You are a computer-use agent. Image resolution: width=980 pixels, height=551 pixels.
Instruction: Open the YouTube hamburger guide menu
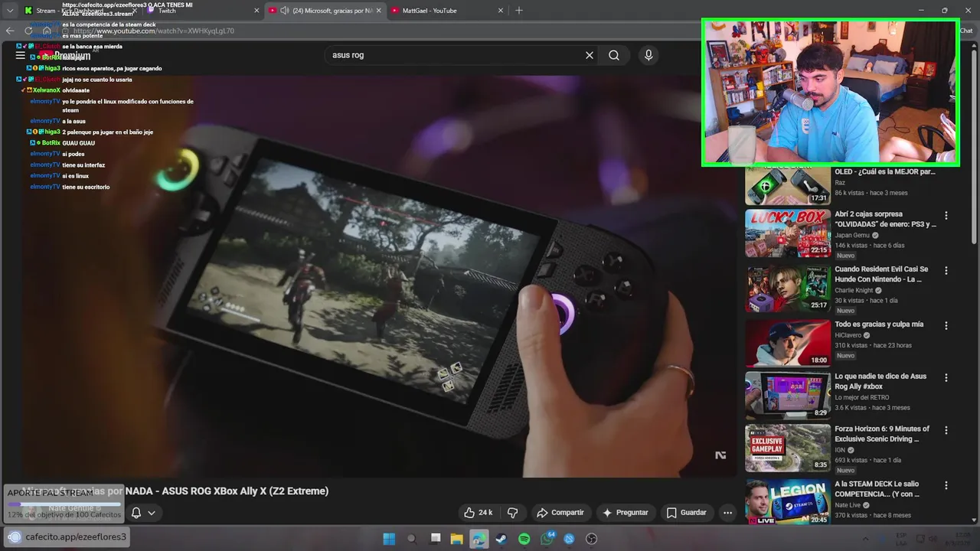(21, 55)
